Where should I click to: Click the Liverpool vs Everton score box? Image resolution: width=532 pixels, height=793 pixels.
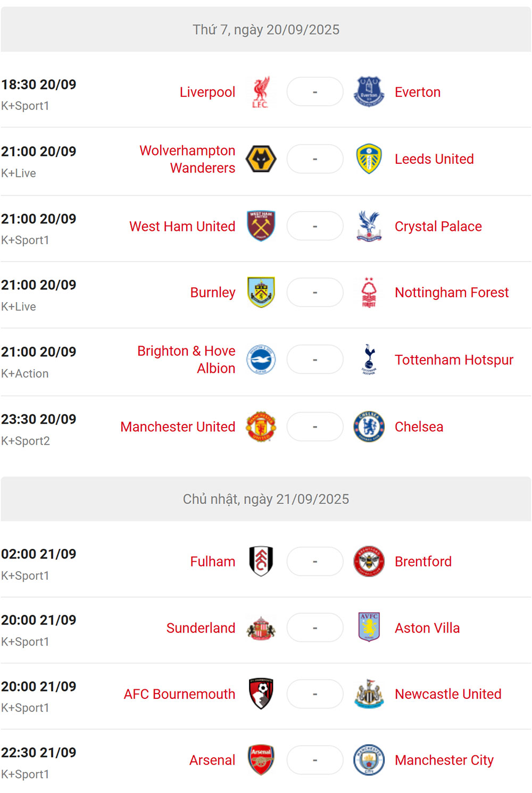point(315,92)
